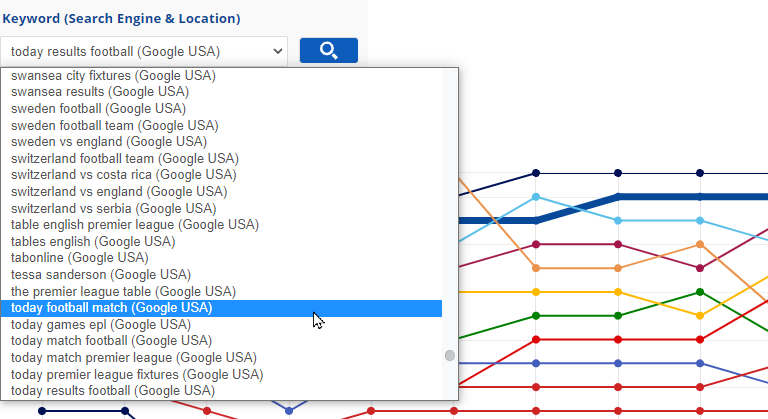Choose 'swansea city fixtures (Google USA)'
Image resolution: width=768 pixels, height=419 pixels.
(113, 75)
